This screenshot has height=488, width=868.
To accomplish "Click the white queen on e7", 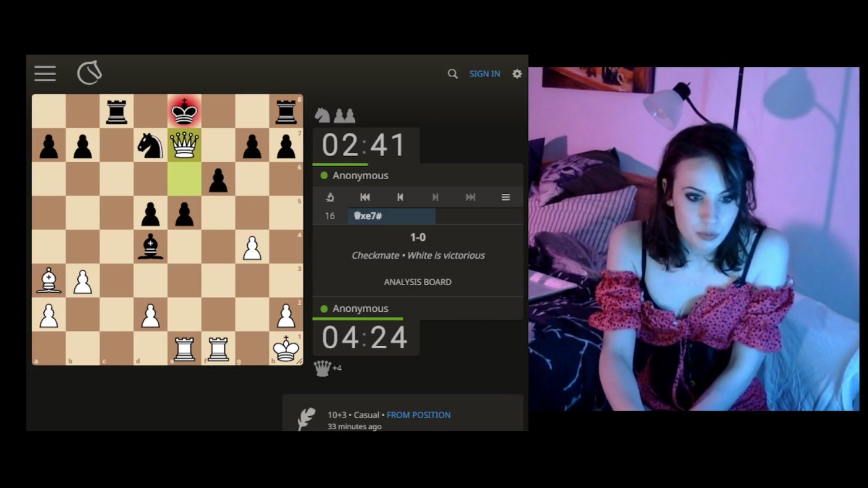I will 184,145.
